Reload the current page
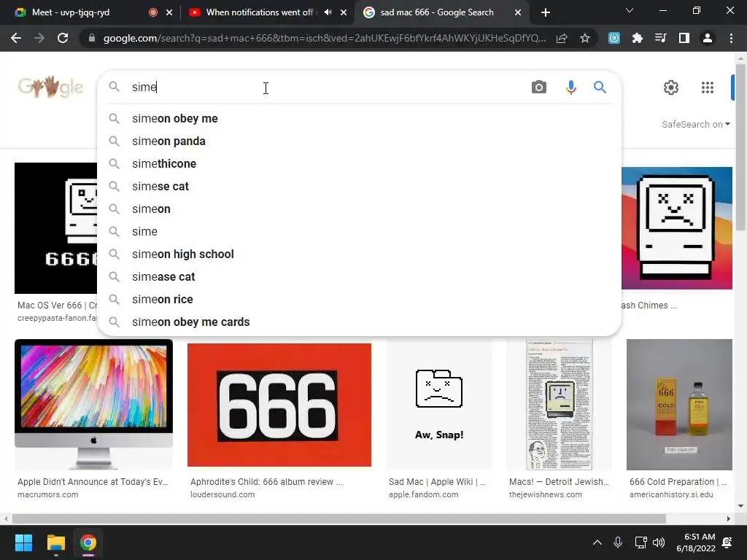 63,38
